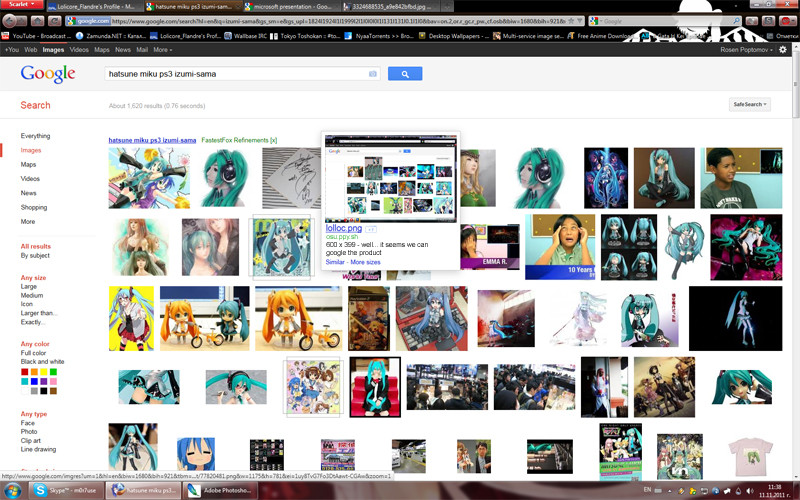Expand the More menu in Google bar
800x500 pixels.
pyautogui.click(x=163, y=49)
